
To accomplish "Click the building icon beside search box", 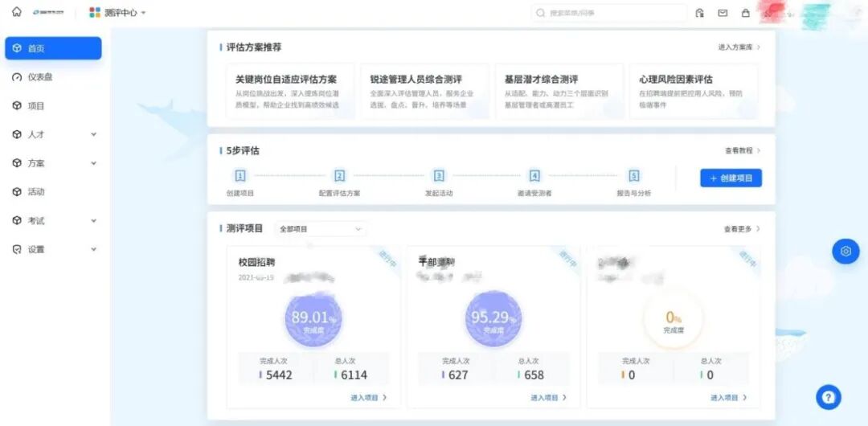I will coord(700,13).
